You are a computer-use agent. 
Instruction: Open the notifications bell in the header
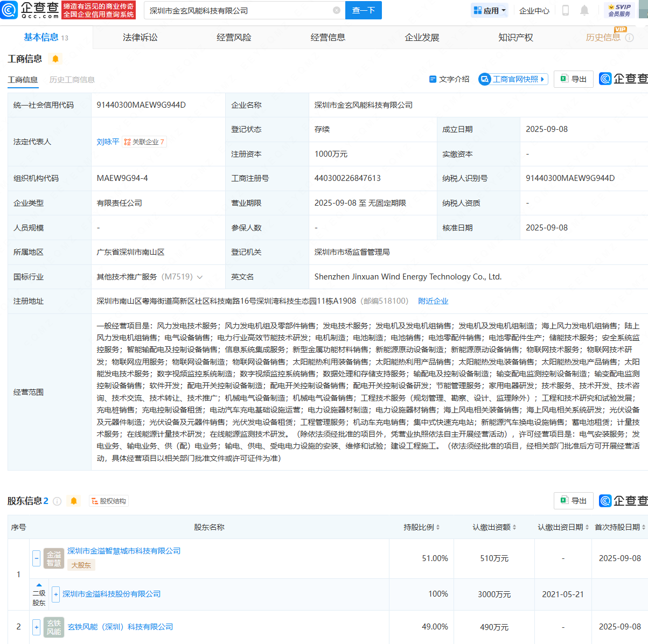(584, 10)
